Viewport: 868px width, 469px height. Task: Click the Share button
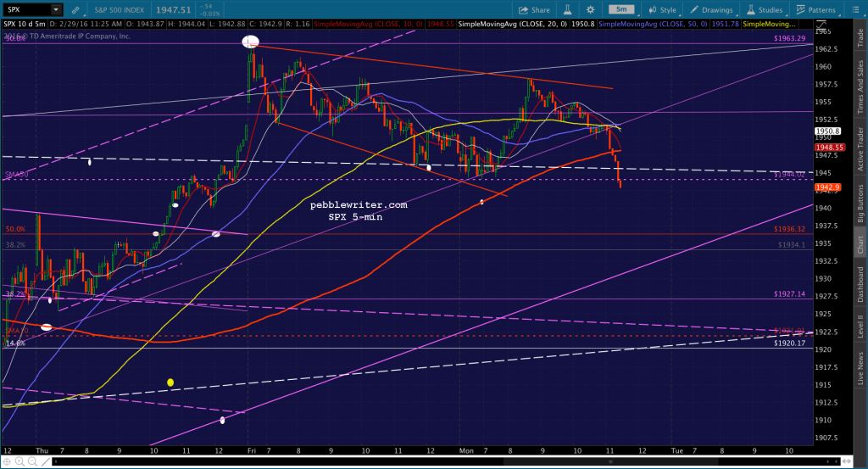point(534,10)
